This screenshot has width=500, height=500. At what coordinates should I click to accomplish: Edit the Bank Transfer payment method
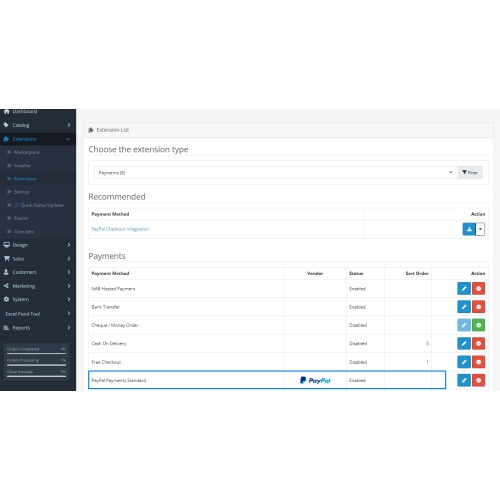pyautogui.click(x=464, y=307)
